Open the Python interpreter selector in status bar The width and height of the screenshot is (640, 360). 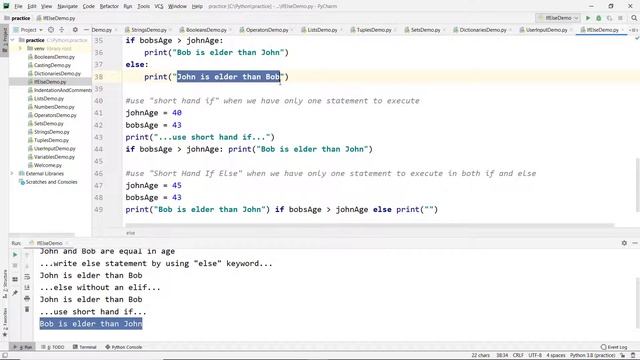tap(592, 355)
